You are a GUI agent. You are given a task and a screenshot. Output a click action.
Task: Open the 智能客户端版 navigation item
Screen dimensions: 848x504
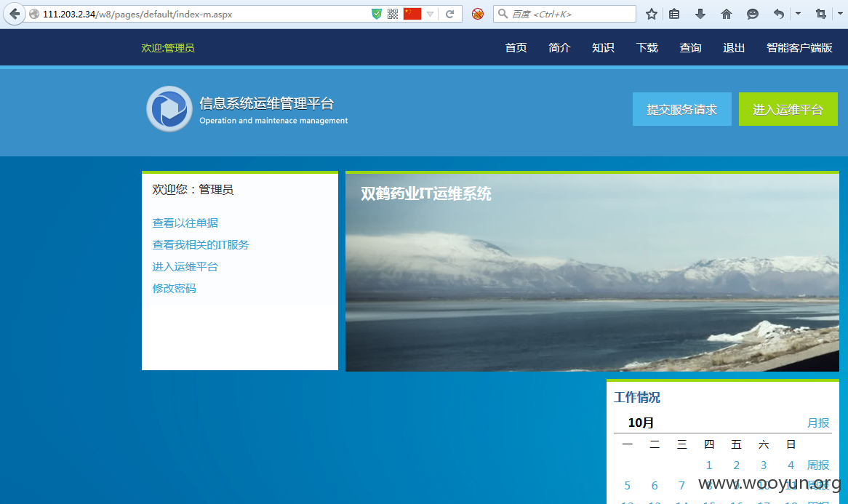(x=799, y=47)
